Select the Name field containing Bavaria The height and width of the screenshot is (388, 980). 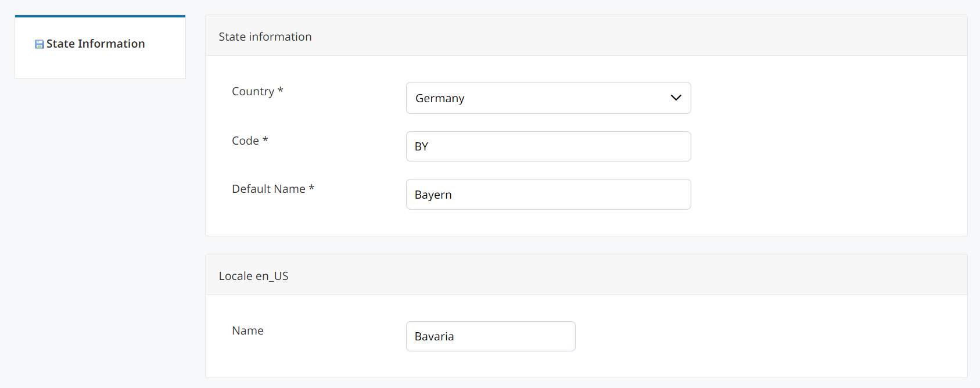click(x=490, y=336)
